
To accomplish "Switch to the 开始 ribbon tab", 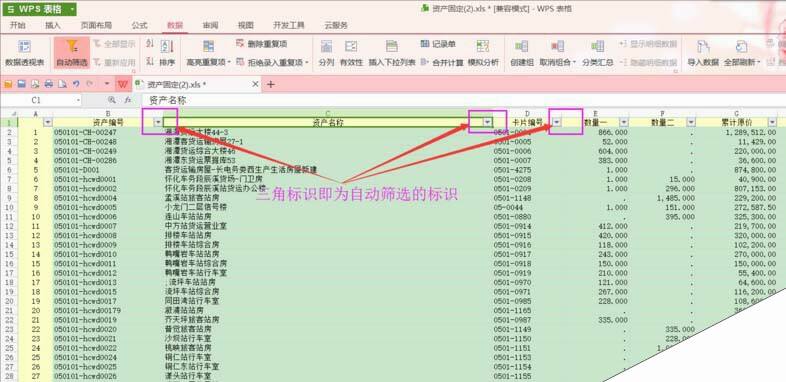I will point(18,25).
